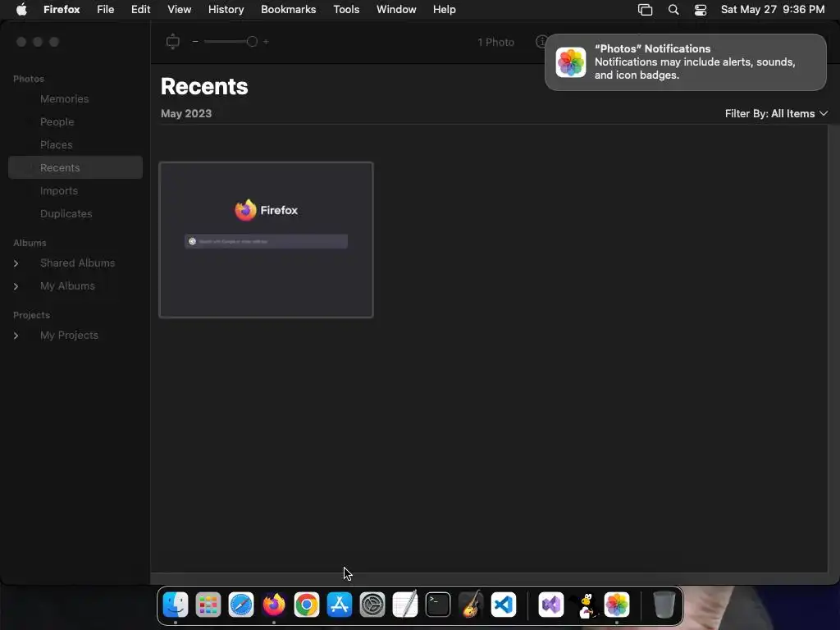Click the red close window button
The width and height of the screenshot is (840, 630).
pyautogui.click(x=21, y=42)
